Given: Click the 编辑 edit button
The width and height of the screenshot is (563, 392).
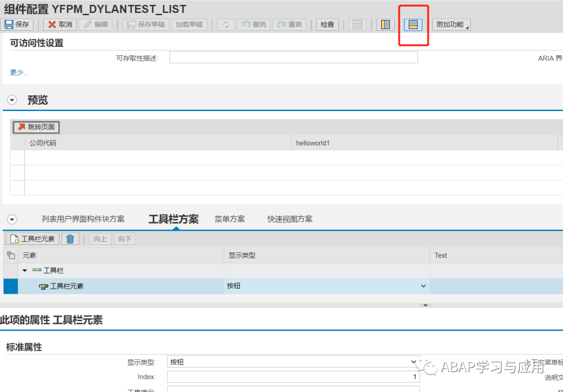Looking at the screenshot, I should coord(95,24).
